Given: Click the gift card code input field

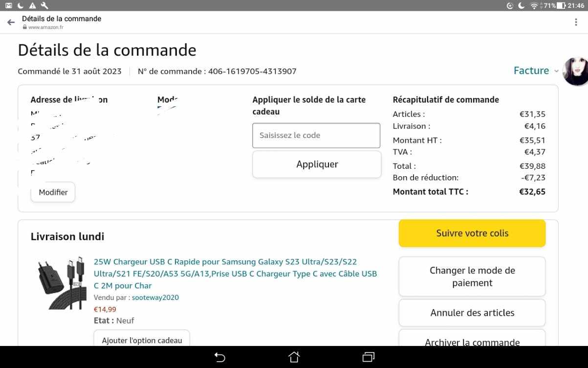Looking at the screenshot, I should [316, 136].
